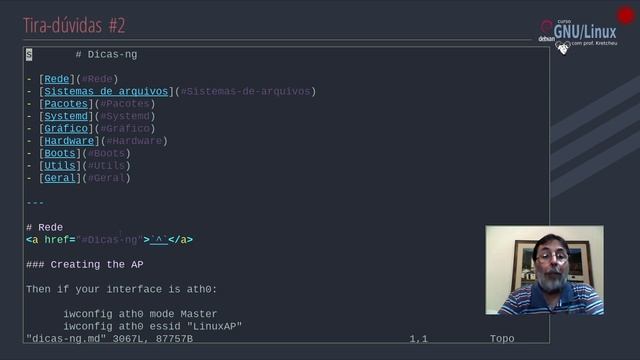Click the 'iwconfig ath0 essid "LinuxAP"' line
640x360 pixels.
point(153,327)
